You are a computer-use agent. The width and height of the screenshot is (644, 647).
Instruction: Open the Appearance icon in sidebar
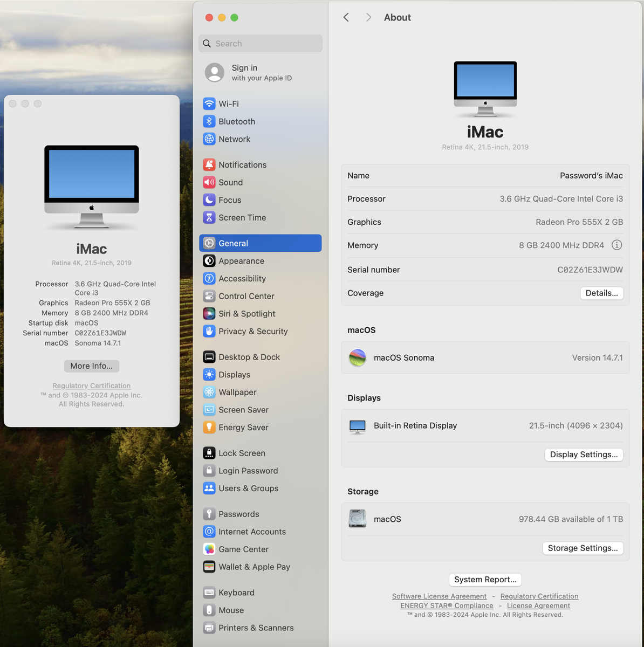click(209, 261)
